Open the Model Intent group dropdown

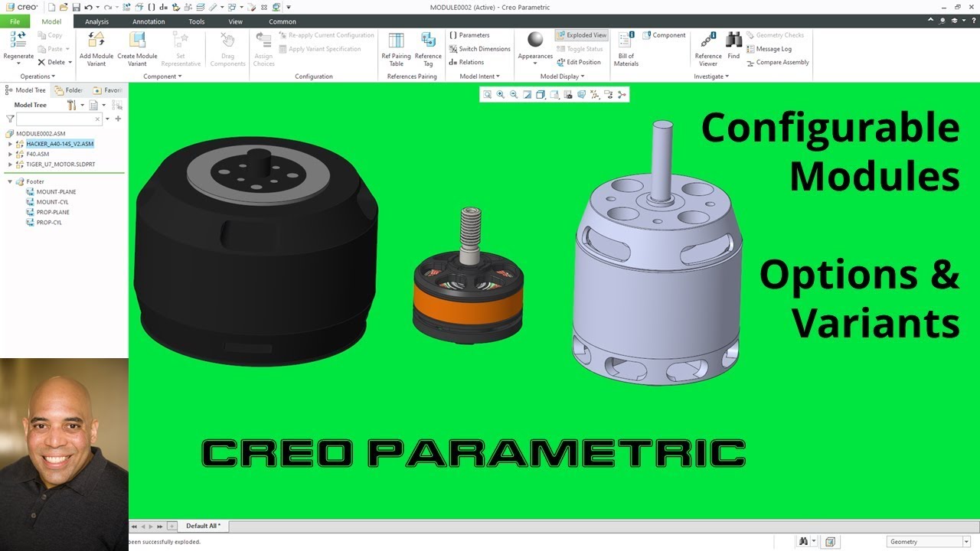point(479,77)
